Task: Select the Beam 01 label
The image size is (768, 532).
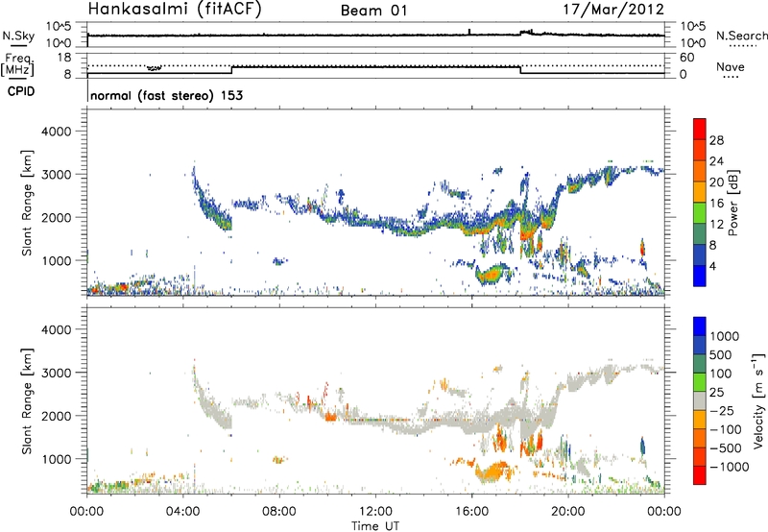Action: [x=373, y=11]
